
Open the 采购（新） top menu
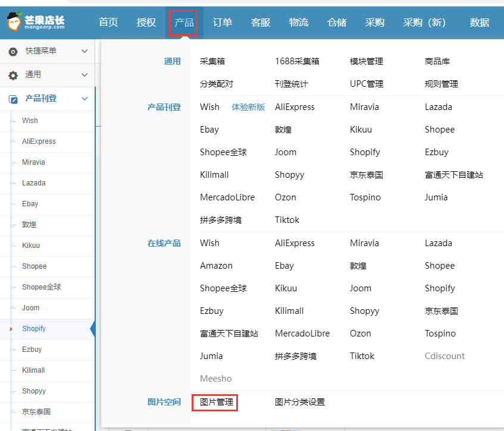point(425,22)
